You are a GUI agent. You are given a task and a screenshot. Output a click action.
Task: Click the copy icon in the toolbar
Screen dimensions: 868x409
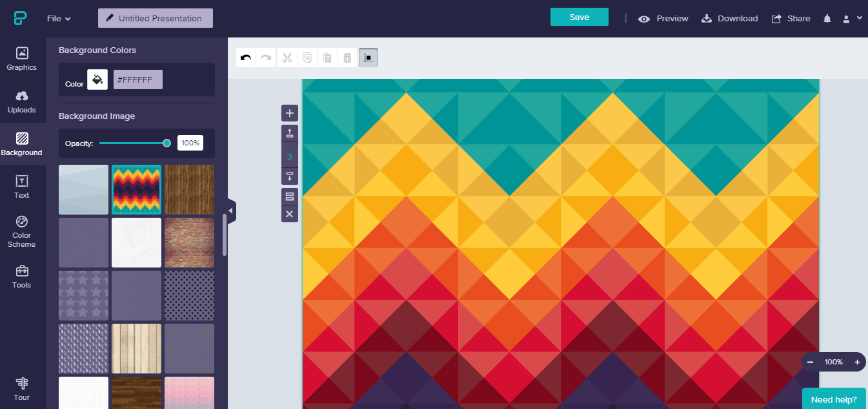click(307, 58)
